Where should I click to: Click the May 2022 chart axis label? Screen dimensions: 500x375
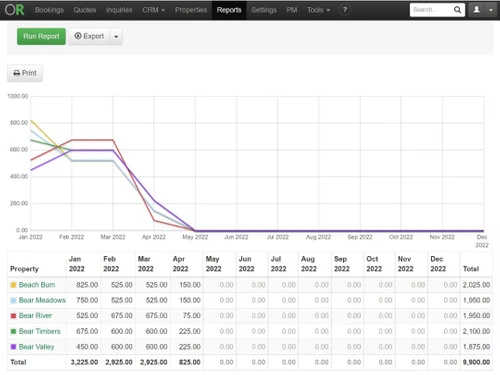tap(195, 237)
